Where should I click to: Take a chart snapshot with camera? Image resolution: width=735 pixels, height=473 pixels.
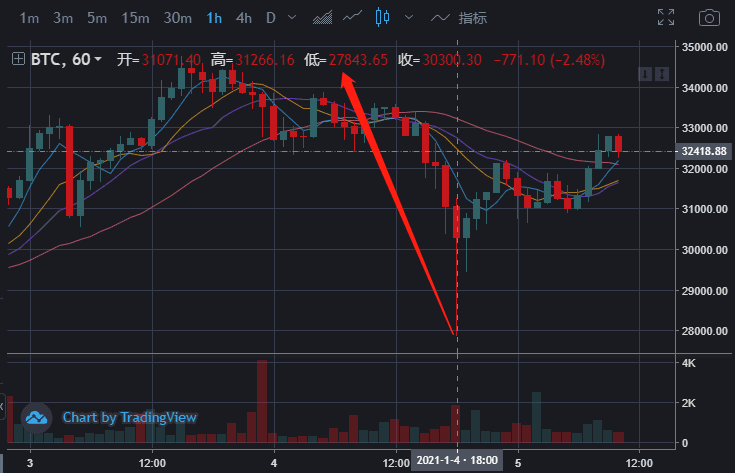(x=709, y=18)
